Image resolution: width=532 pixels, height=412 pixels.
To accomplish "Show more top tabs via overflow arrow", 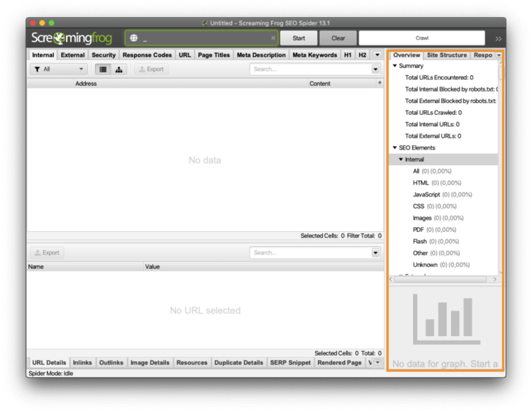I will (x=377, y=55).
